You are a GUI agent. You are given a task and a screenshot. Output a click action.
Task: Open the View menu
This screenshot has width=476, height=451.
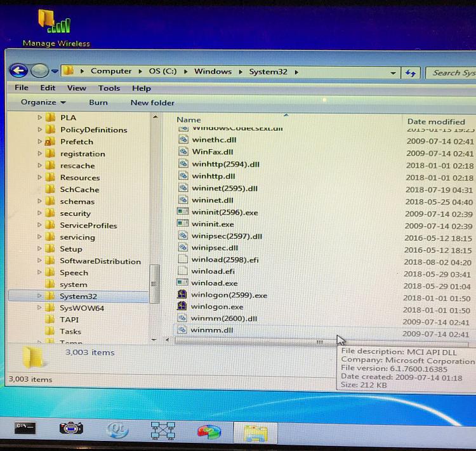pyautogui.click(x=77, y=88)
